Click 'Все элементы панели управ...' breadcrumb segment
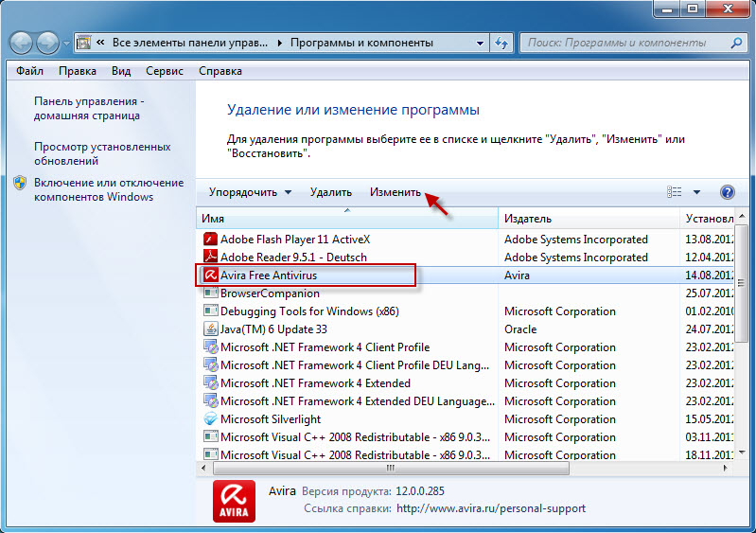The width and height of the screenshot is (756, 533). (190, 43)
